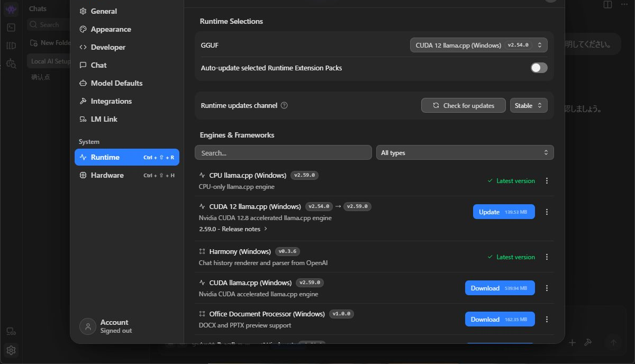Click the send arrow icon in the chat input bar
This screenshot has height=364, width=635.
pyautogui.click(x=614, y=342)
